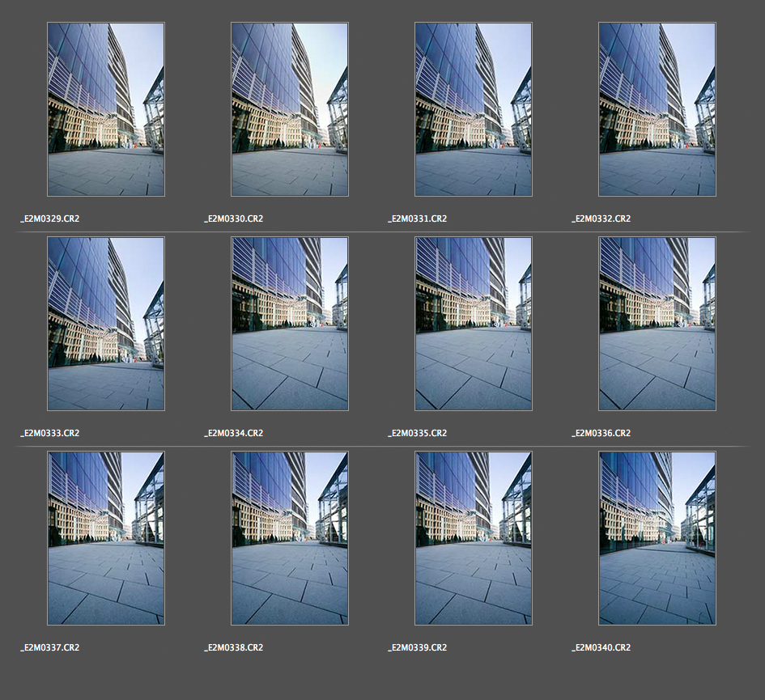Image resolution: width=765 pixels, height=700 pixels.
Task: Click the filename text _E2M0331.CR2
Action: [418, 218]
